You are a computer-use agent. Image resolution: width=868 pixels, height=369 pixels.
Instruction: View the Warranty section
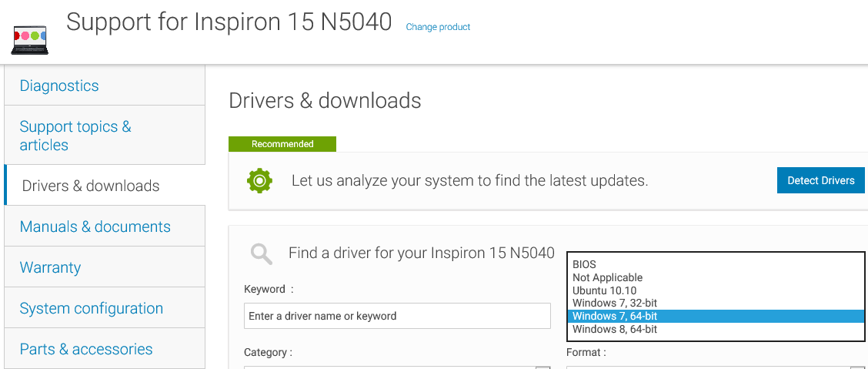click(105, 267)
